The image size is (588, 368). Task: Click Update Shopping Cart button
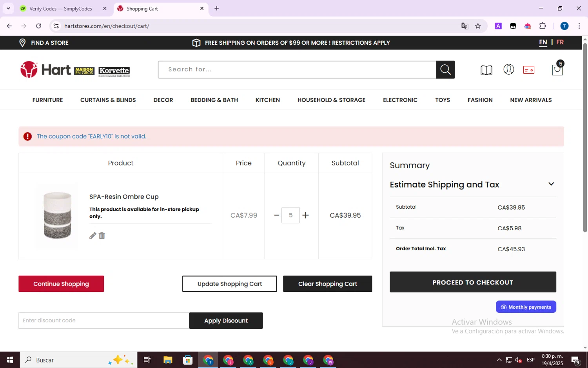(x=230, y=284)
